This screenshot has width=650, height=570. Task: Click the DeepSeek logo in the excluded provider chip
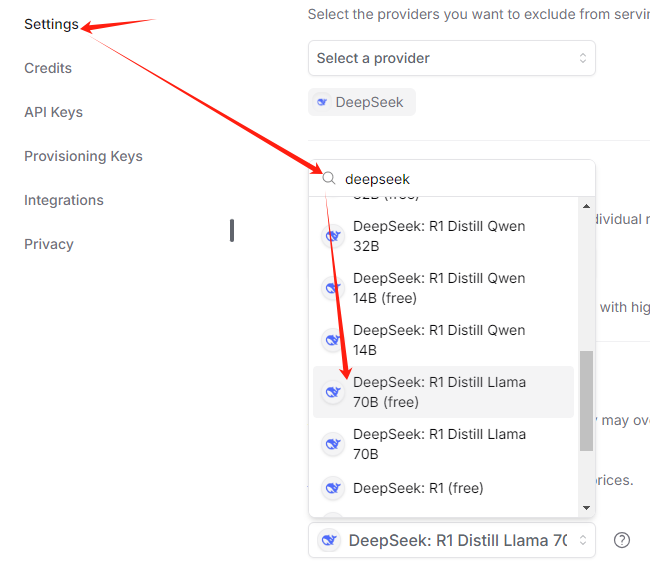coord(322,102)
